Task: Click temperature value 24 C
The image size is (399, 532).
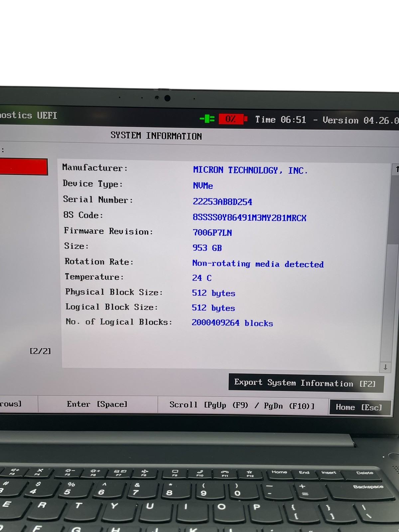Action: 201,278
